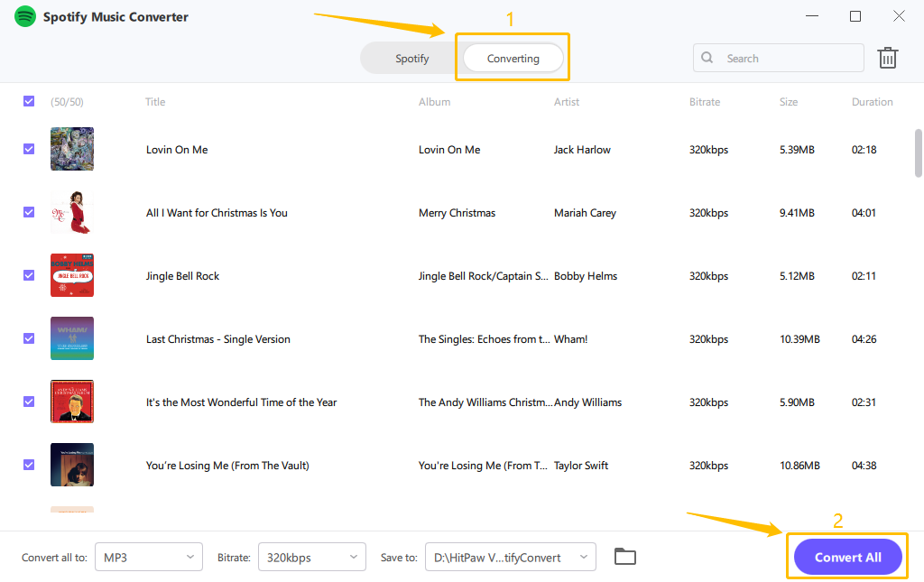Click the Spotify Music Converter logo icon
The height and width of the screenshot is (582, 924).
24,16
